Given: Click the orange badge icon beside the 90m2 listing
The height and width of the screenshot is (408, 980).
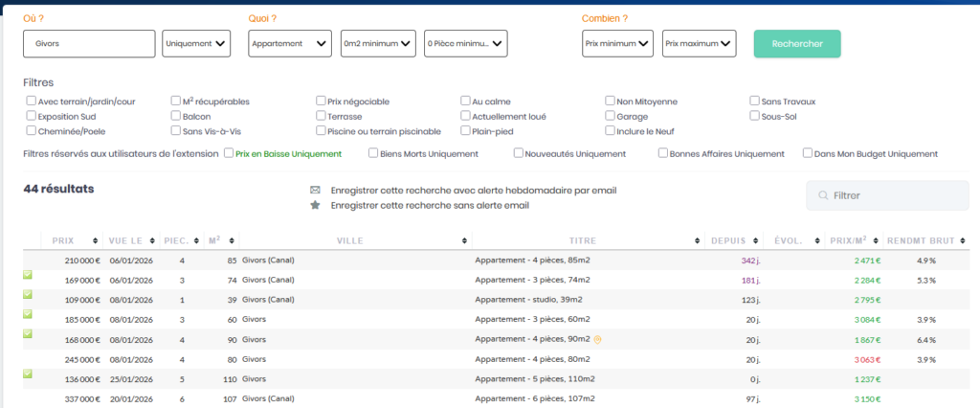Looking at the screenshot, I should coord(598,339).
